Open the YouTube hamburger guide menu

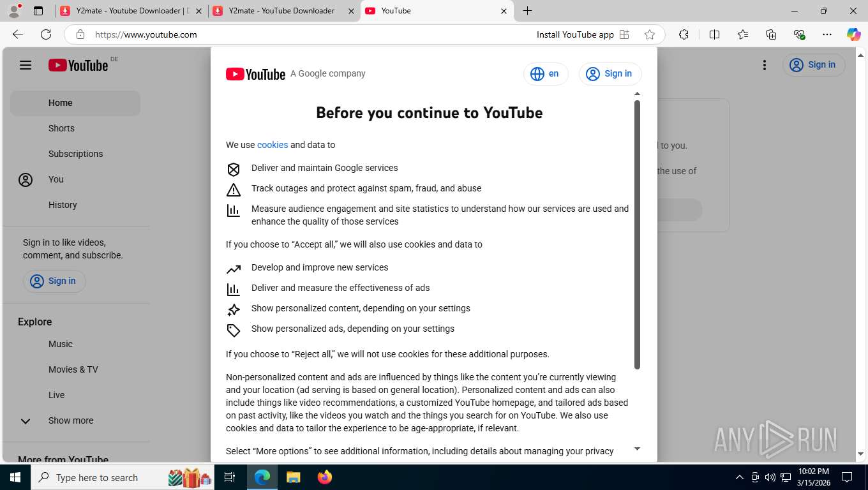pyautogui.click(x=26, y=65)
